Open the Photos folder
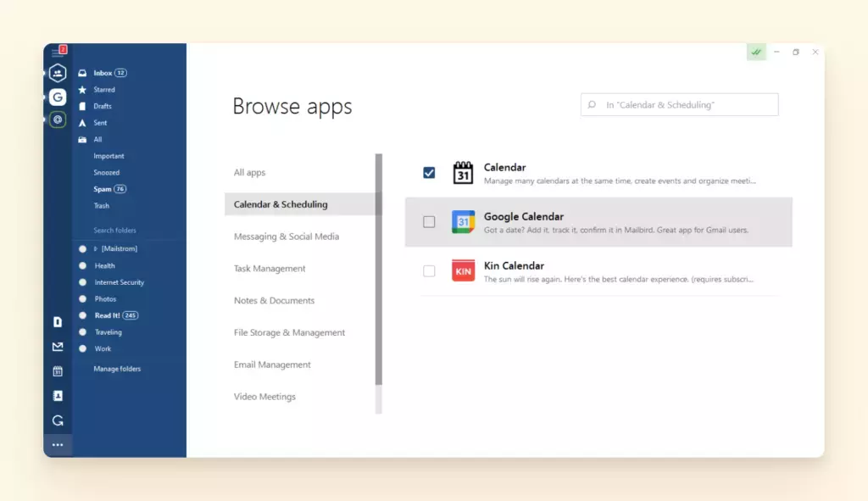Image resolution: width=868 pixels, height=501 pixels. tap(105, 299)
